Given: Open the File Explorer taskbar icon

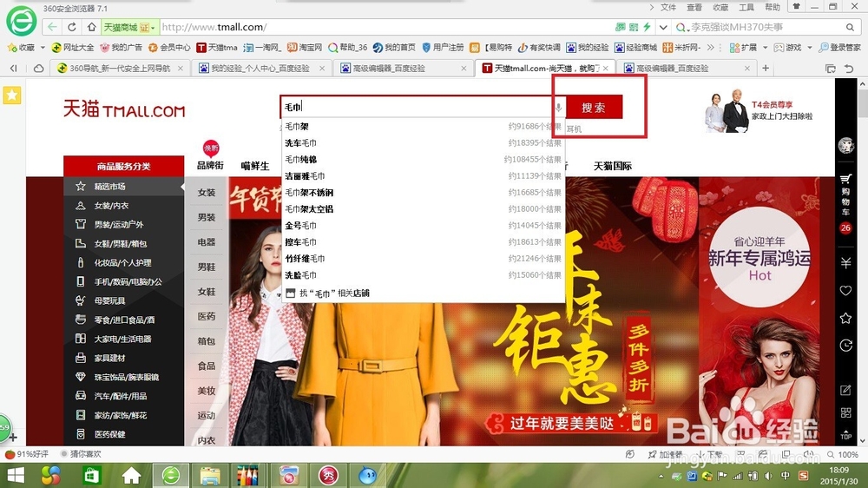Looking at the screenshot, I should click(210, 475).
